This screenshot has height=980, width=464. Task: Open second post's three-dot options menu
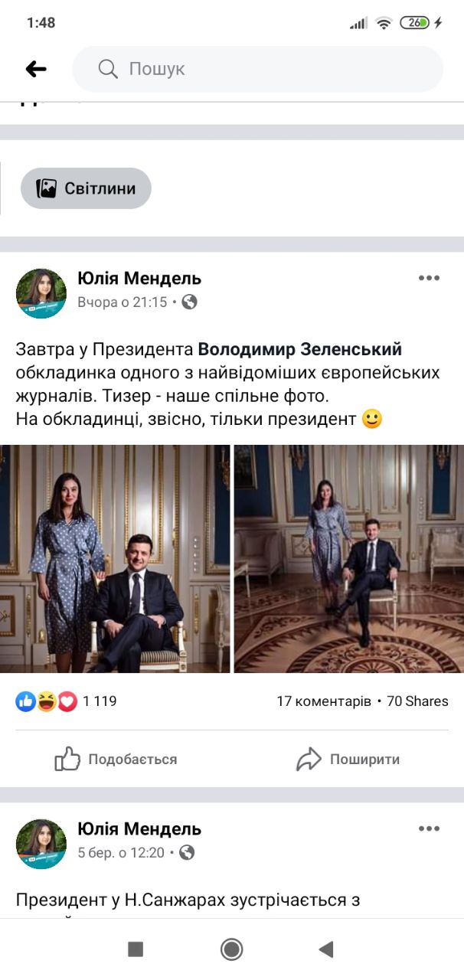(429, 828)
